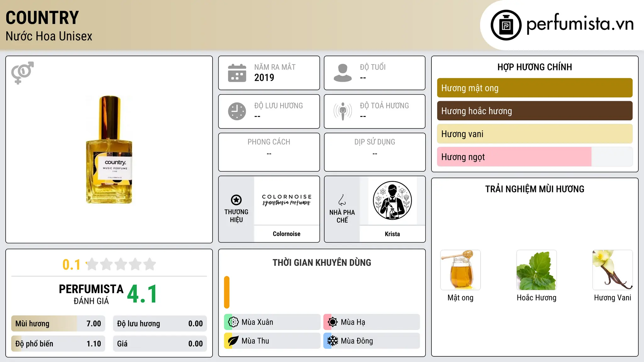The width and height of the screenshot is (644, 362).
Task: Click the Hợp hương chính heading
Action: coord(535,67)
